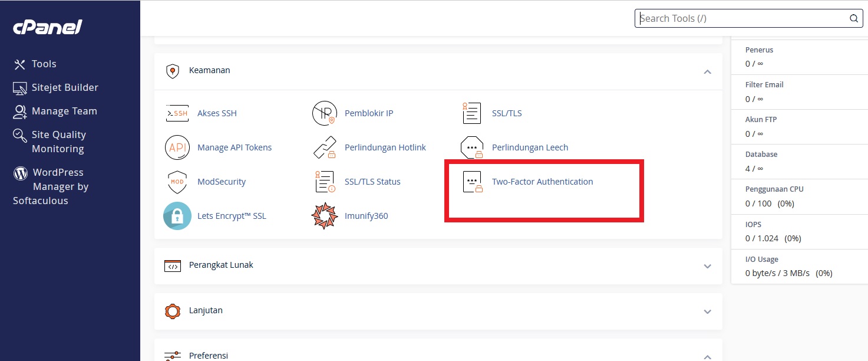
Task: Open Two-Factor Authentication link
Action: [543, 182]
